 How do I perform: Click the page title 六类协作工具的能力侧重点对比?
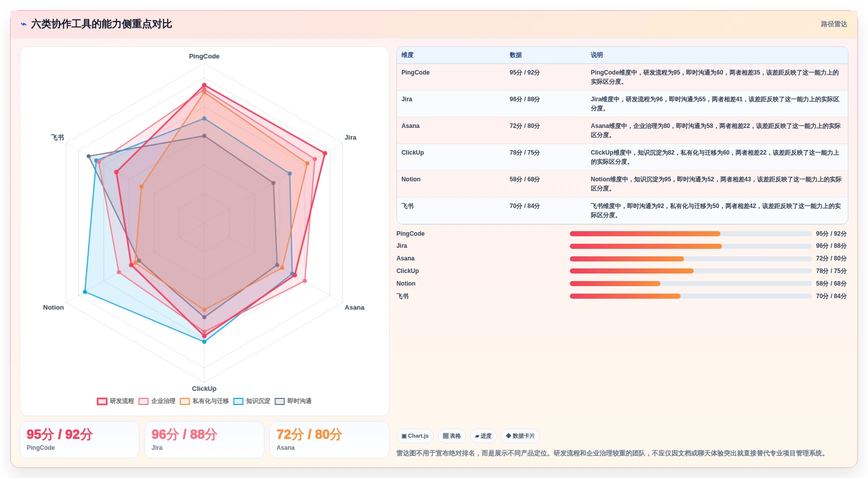pyautogui.click(x=101, y=24)
